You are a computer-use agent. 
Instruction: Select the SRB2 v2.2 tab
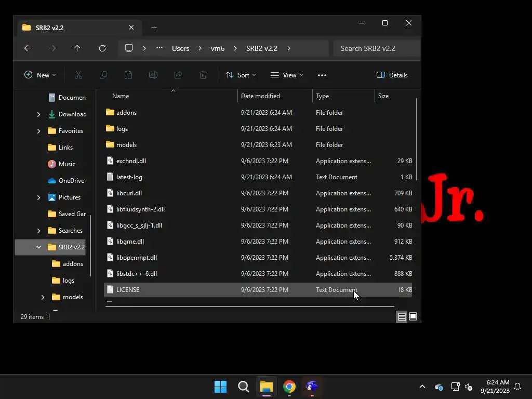click(79, 28)
